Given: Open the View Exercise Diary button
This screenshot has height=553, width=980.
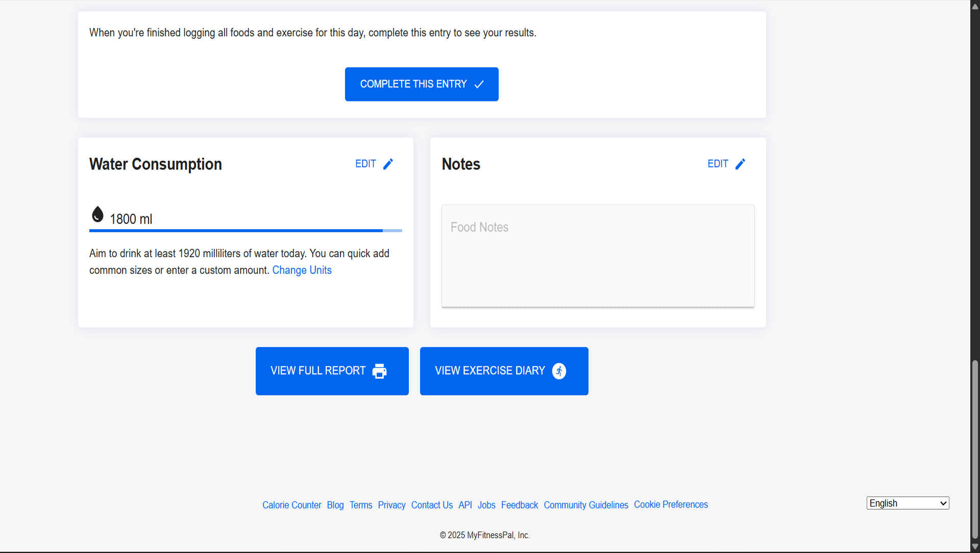Looking at the screenshot, I should (x=503, y=371).
